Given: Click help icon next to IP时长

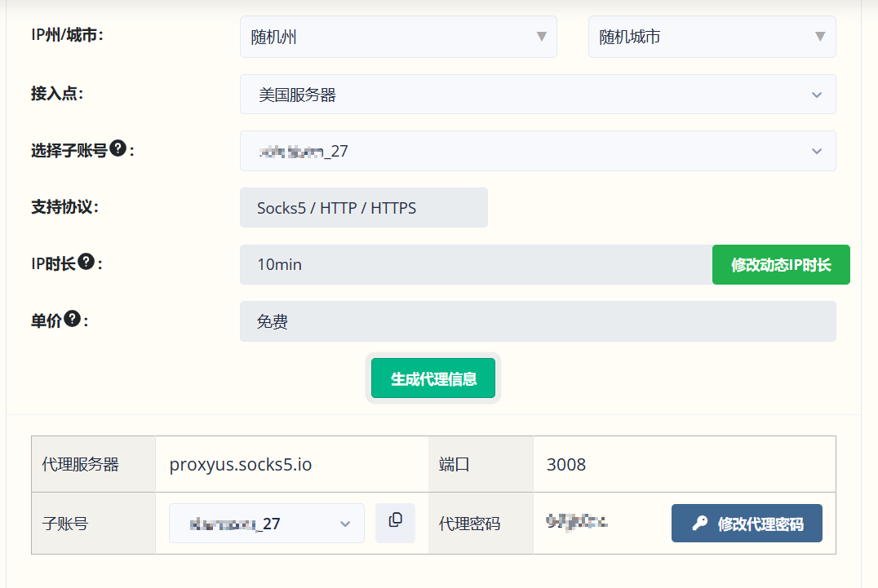Looking at the screenshot, I should tap(86, 262).
